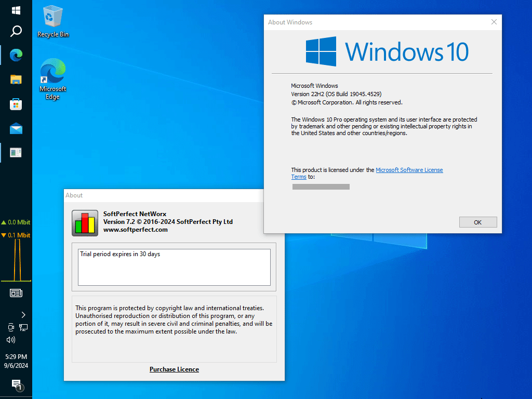Screen dimensions: 532x399
Task: Click the NetWorx About title bar
Action: 164,195
